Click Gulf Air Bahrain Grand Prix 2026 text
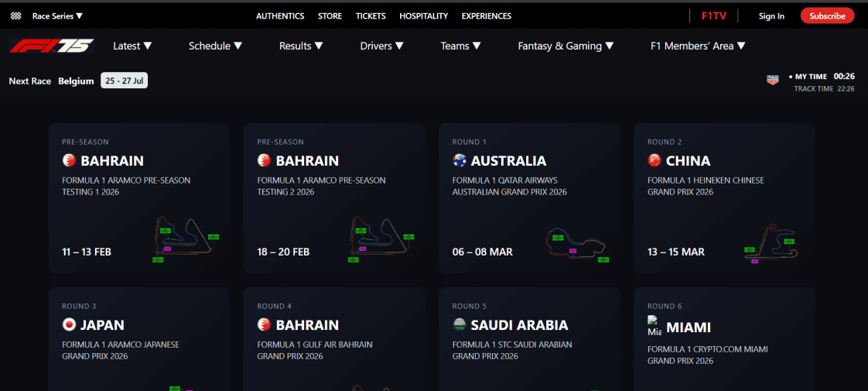This screenshot has height=391, width=868. (315, 350)
